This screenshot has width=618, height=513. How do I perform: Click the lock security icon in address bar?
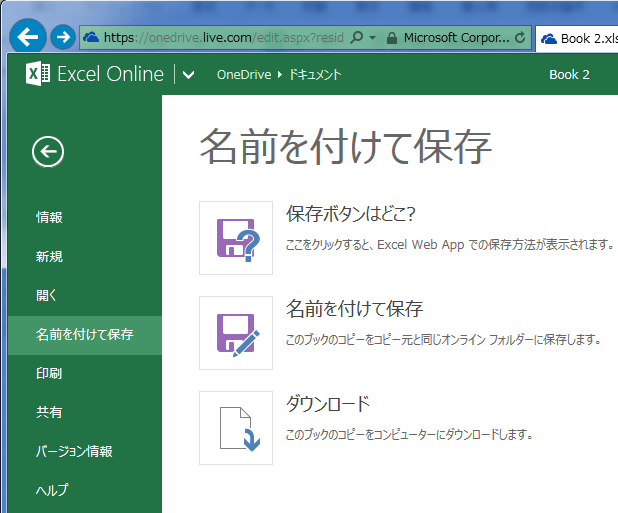391,38
